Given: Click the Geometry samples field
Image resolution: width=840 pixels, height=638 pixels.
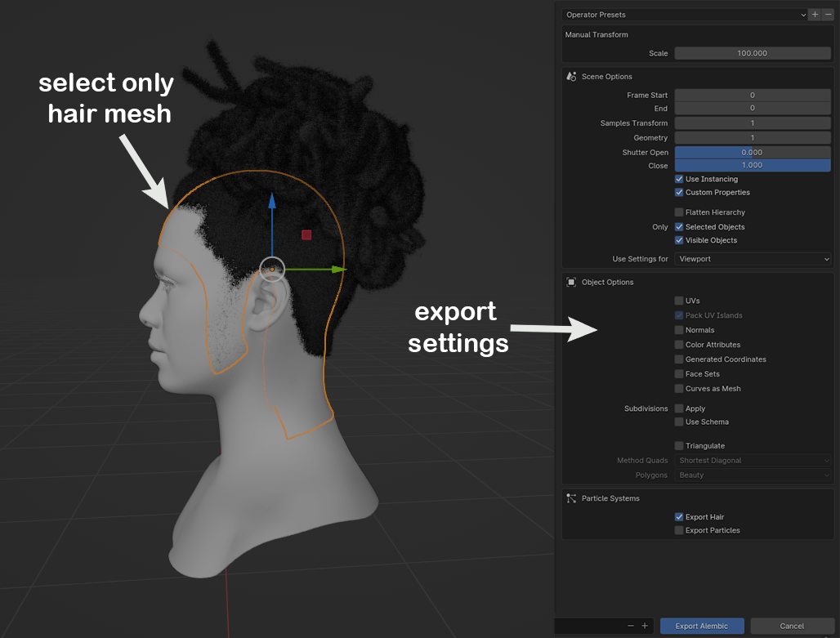Looking at the screenshot, I should tap(753, 138).
